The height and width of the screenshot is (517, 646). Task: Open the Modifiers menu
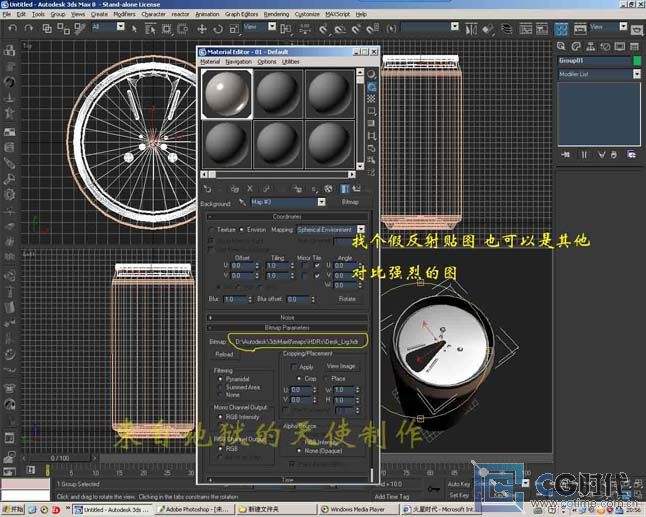pyautogui.click(x=124, y=14)
